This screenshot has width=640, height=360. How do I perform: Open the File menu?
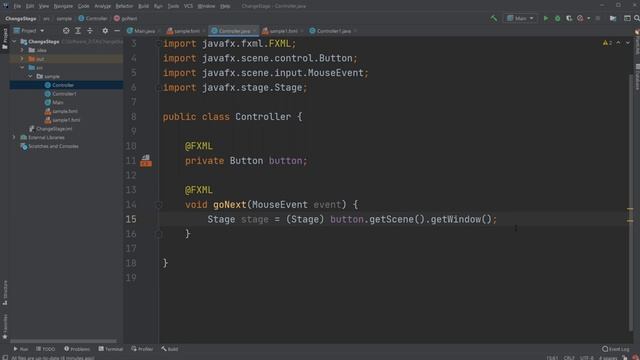click(x=17, y=6)
